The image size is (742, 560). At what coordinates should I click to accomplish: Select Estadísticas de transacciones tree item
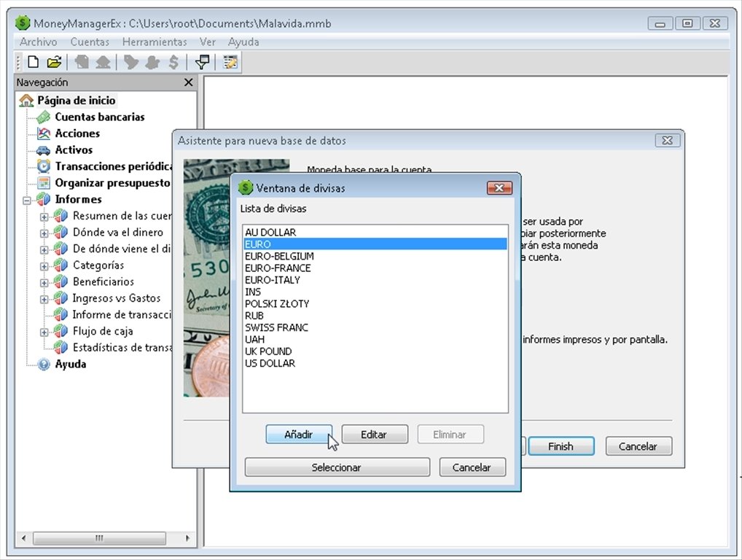coord(122,348)
